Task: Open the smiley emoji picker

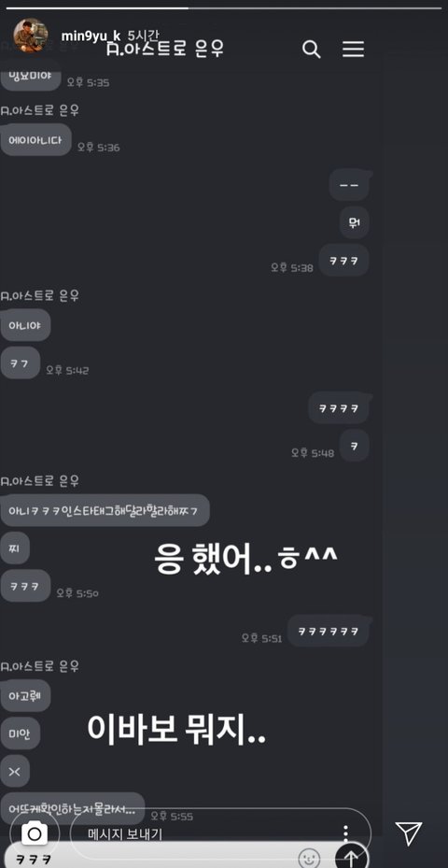Action: point(309,859)
